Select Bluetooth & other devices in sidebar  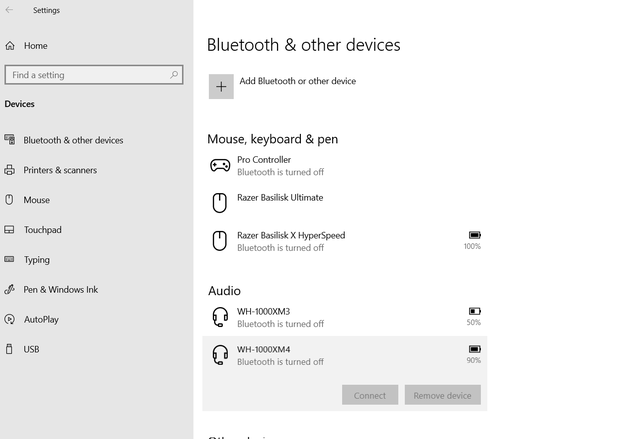73,140
